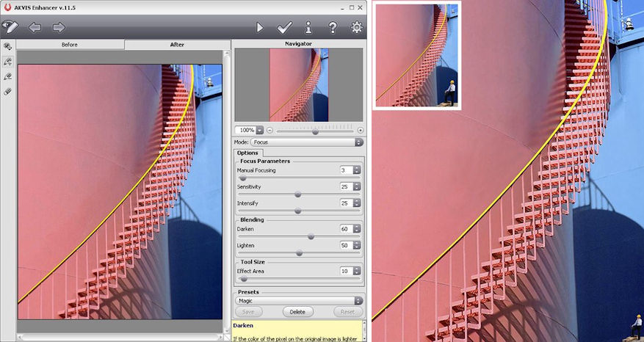
Task: Switch to the After tab
Action: coord(177,45)
